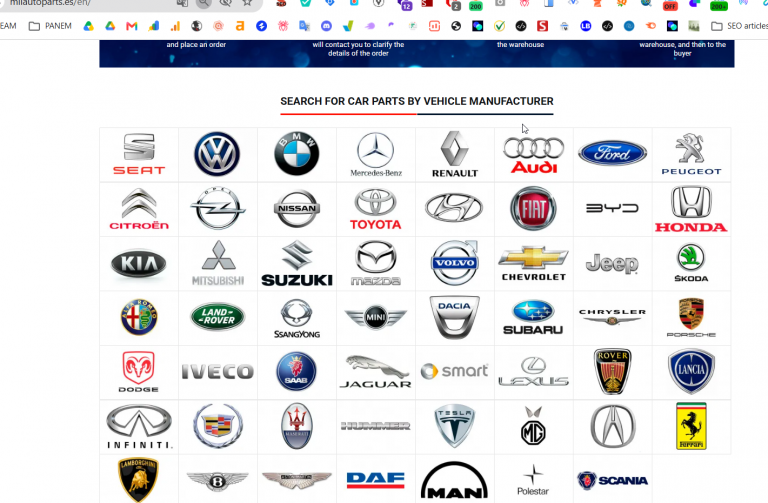This screenshot has width=768, height=503.
Task: Click the Saab logo
Action: pos(296,371)
